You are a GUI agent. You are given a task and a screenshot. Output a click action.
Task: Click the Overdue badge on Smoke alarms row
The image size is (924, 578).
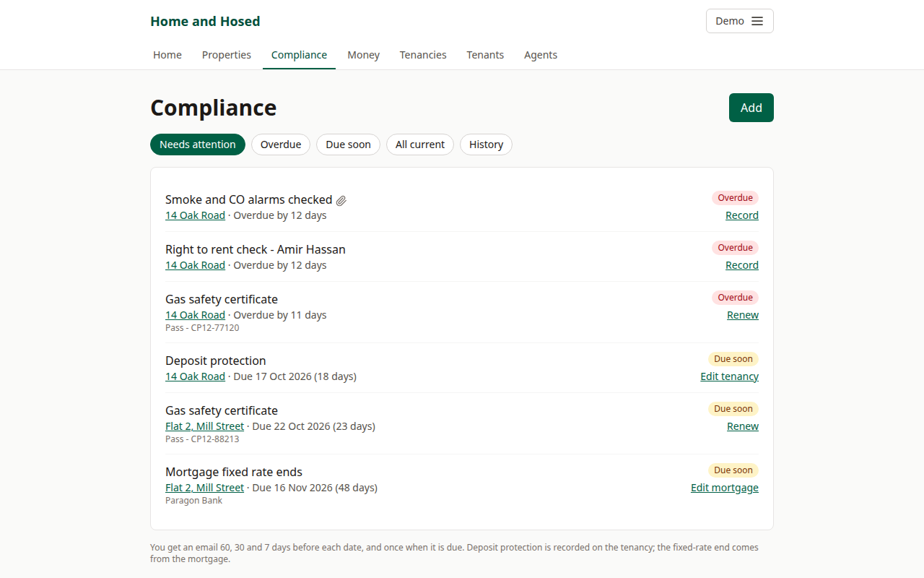tap(735, 198)
